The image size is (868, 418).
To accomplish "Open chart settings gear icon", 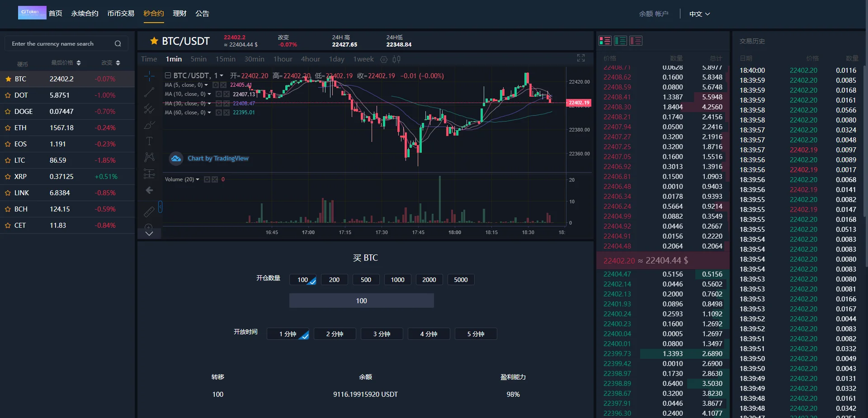I will 384,59.
